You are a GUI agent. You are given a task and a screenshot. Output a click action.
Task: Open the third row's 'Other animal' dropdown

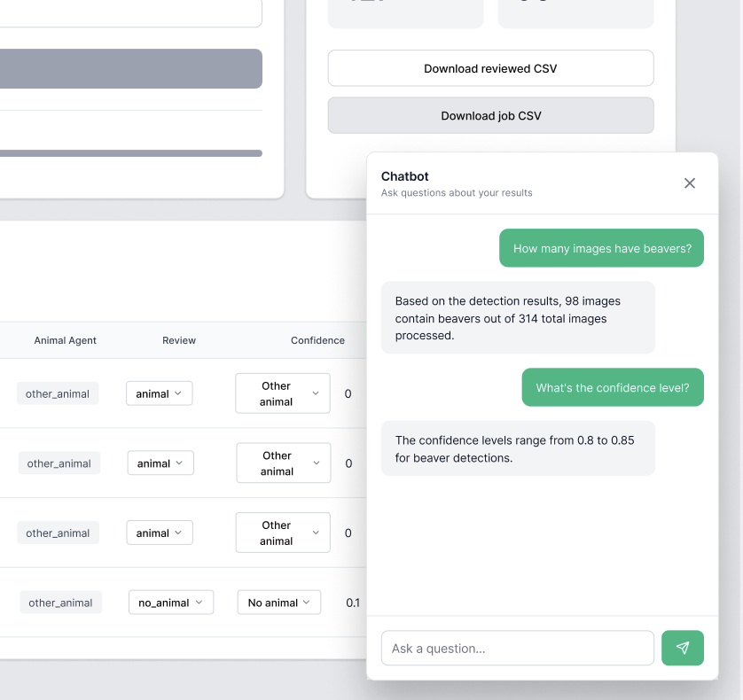tap(282, 533)
